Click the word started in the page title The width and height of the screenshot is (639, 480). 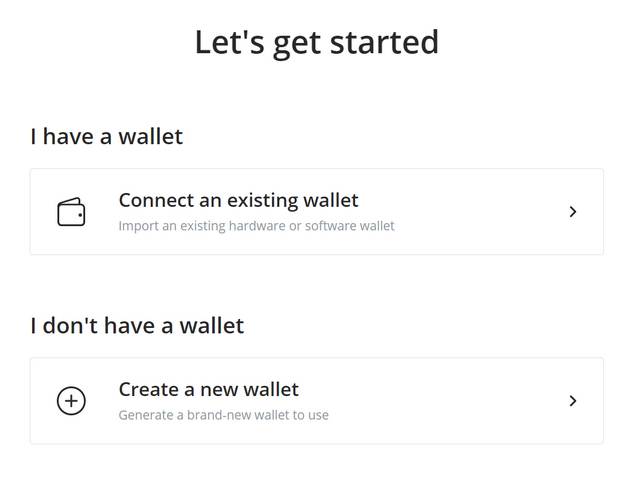tap(384, 42)
